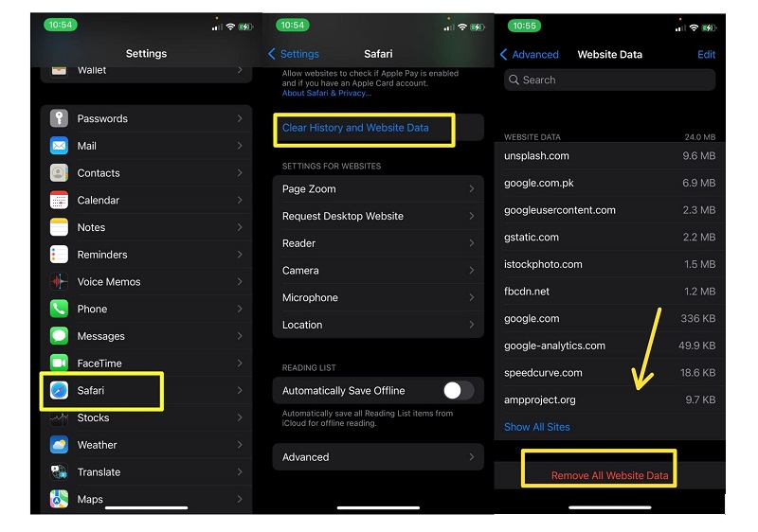The image size is (758, 532).
Task: Tap back chevron next to Settings
Action: (272, 54)
